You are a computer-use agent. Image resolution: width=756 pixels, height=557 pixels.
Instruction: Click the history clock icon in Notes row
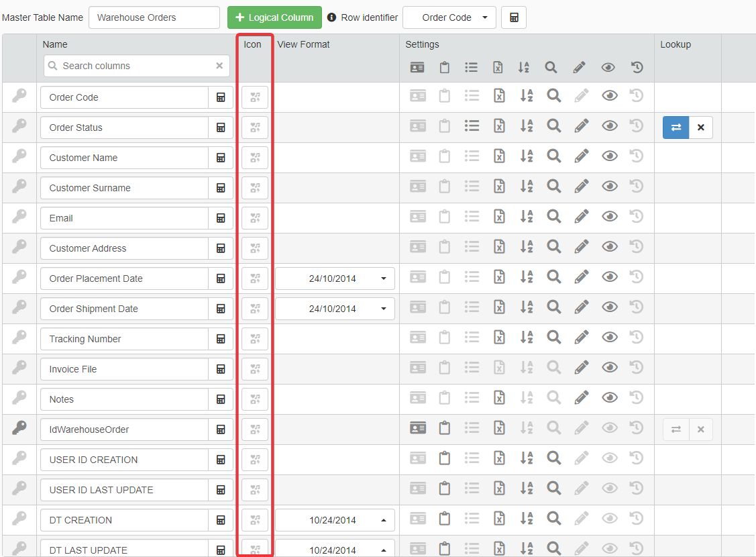[x=637, y=397]
